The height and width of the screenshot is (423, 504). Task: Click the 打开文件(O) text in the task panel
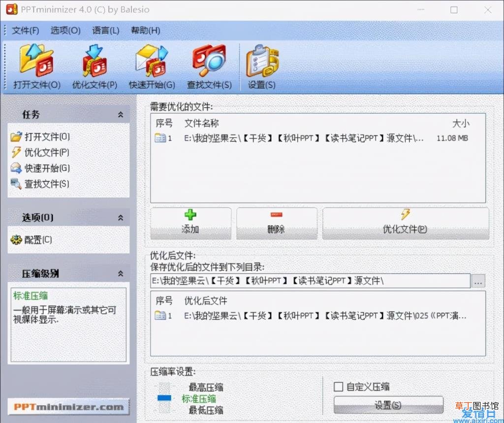[x=47, y=137]
